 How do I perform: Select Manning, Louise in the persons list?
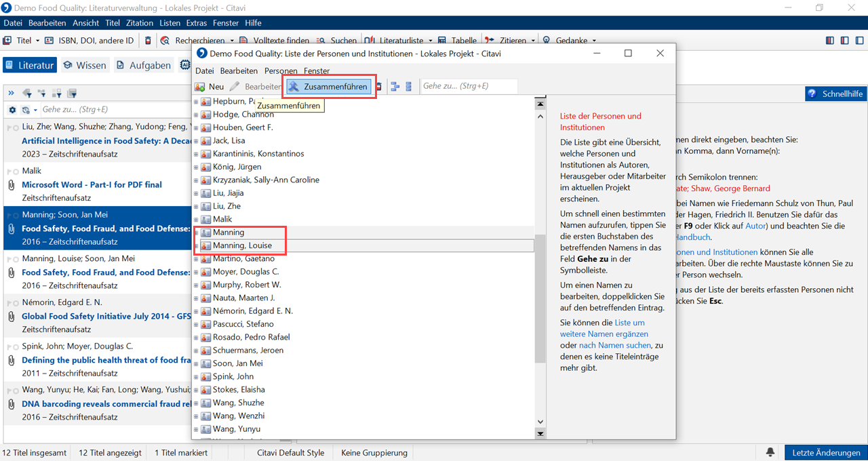pos(242,245)
